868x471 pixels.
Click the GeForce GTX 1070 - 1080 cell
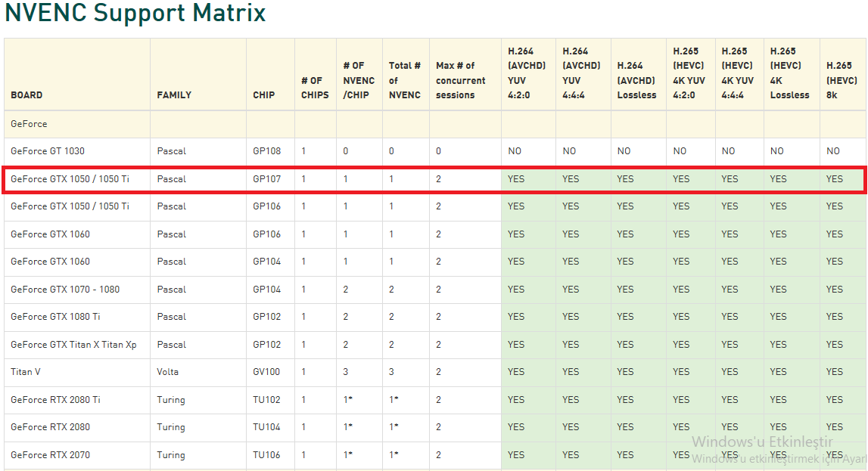(x=65, y=289)
